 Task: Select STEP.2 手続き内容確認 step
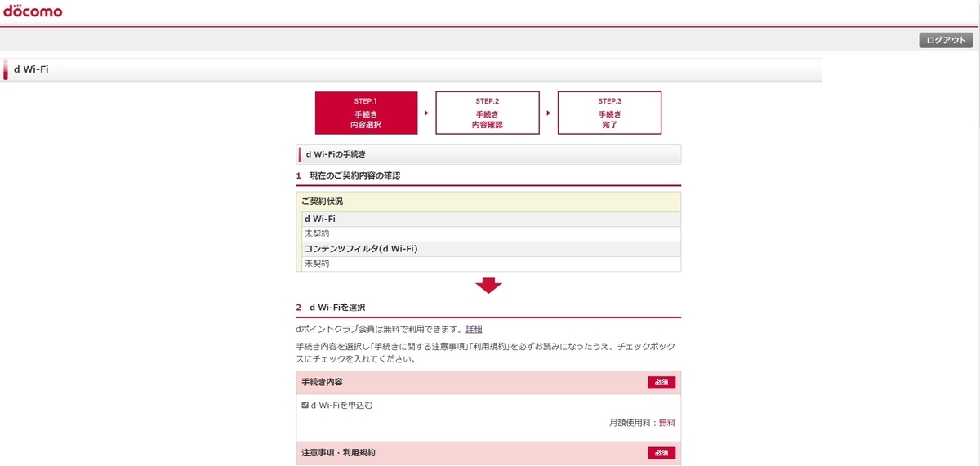coord(488,113)
